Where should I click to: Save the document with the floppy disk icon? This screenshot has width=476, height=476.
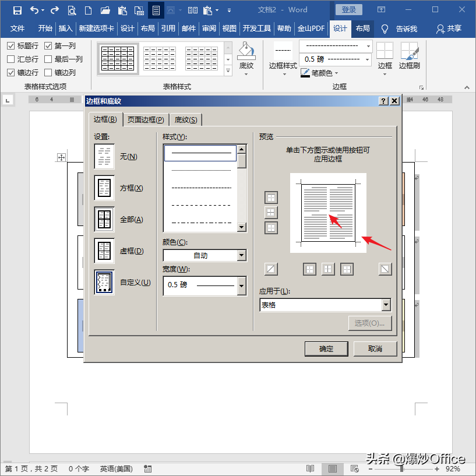pyautogui.click(x=17, y=10)
